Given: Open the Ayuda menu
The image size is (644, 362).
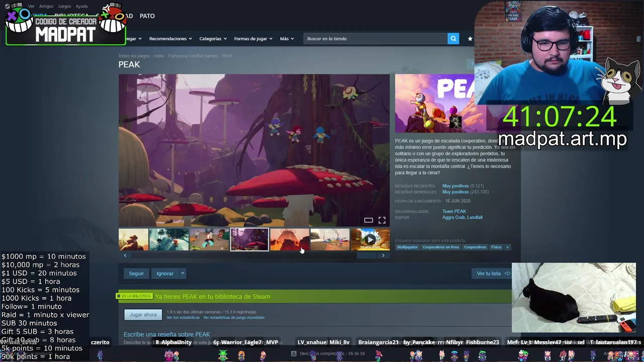Looking at the screenshot, I should [x=82, y=7].
